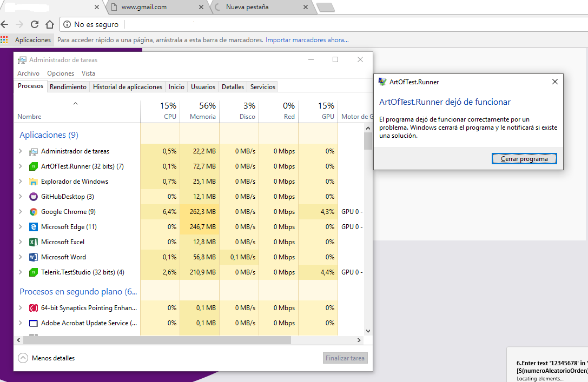Click the horizontal scrollbar in Task Manager
The height and width of the screenshot is (382, 588).
tap(157, 340)
